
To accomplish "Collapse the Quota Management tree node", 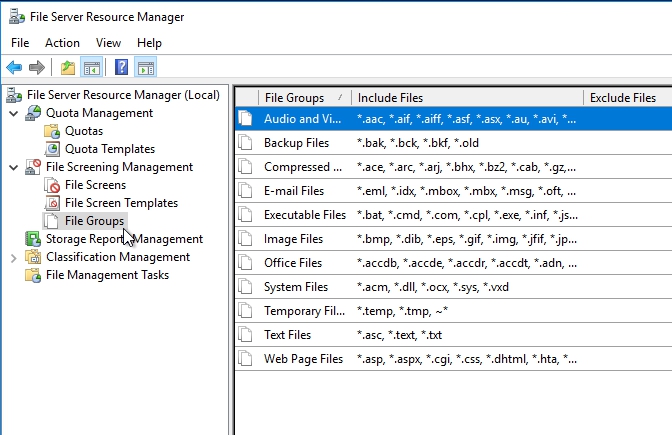I will tap(13, 113).
